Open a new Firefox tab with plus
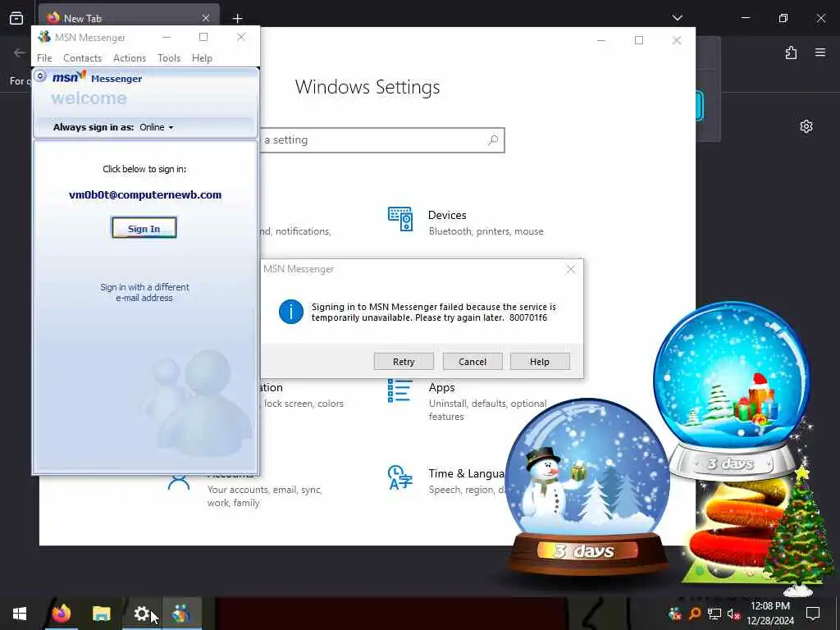Viewport: 840px width, 630px height. coord(237,18)
